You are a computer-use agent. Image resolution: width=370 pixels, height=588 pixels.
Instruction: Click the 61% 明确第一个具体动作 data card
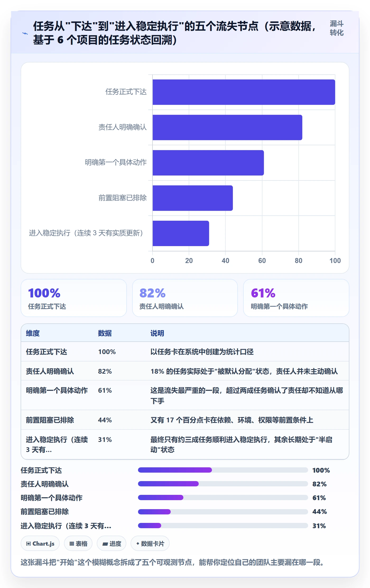296,298
